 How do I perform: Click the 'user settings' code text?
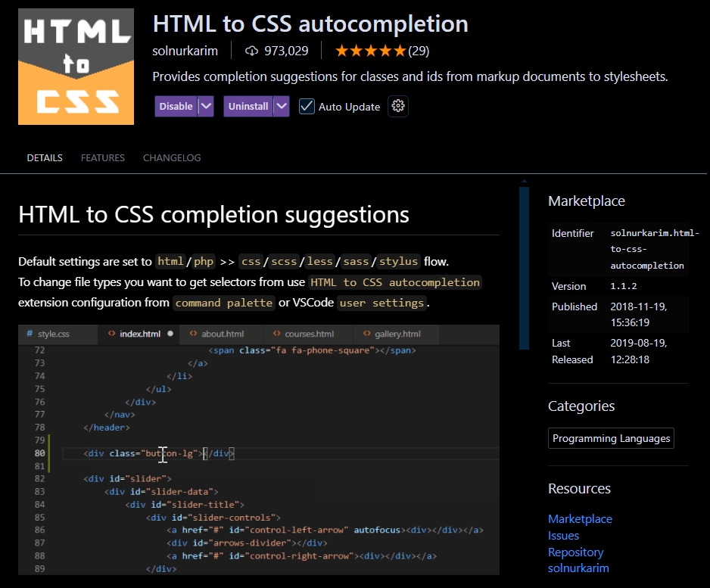[381, 303]
